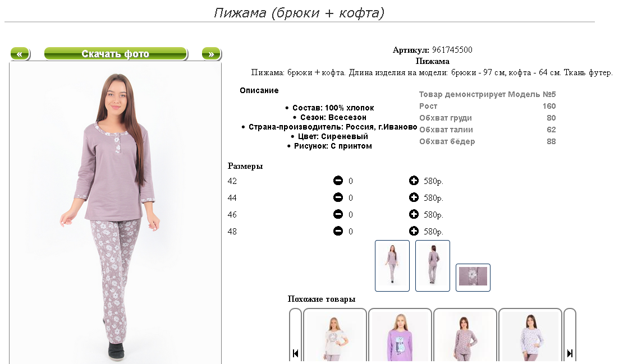Go to the next photo with » button
628x364 pixels.
[212, 54]
